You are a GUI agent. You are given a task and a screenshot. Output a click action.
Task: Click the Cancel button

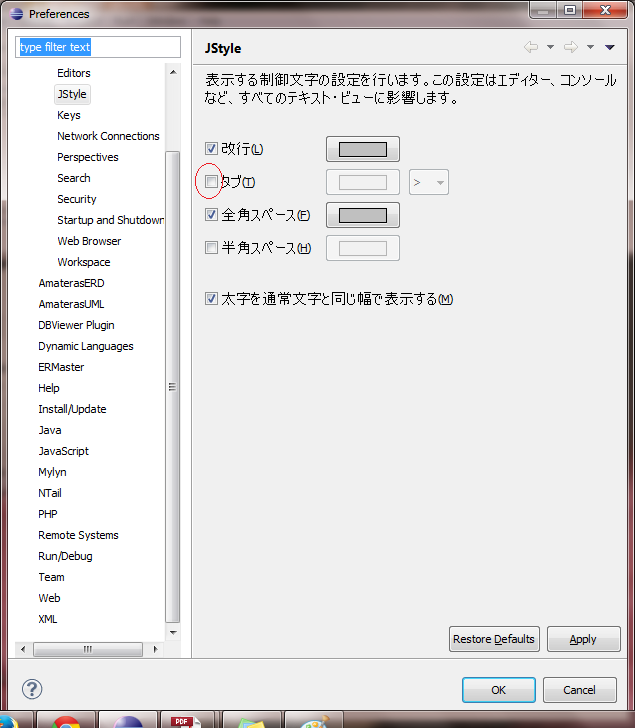pos(580,690)
